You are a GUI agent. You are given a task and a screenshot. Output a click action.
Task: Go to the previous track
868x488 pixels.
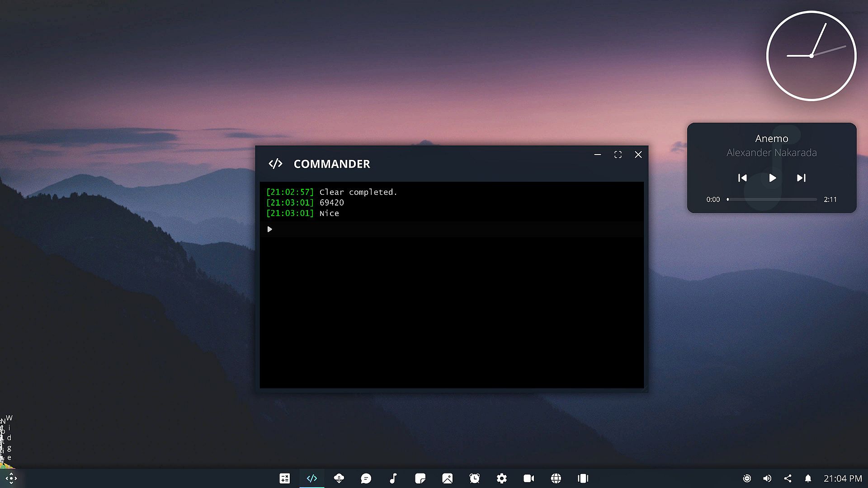pyautogui.click(x=742, y=178)
